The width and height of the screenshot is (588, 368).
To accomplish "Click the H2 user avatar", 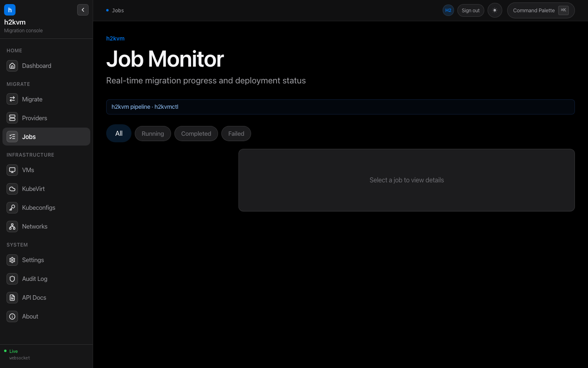I will 448,11.
